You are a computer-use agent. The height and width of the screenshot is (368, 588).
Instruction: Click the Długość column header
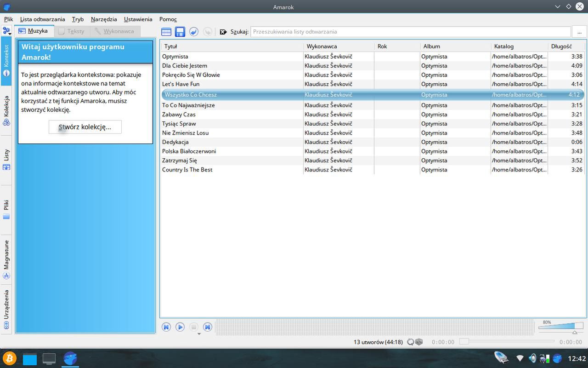tap(566, 46)
